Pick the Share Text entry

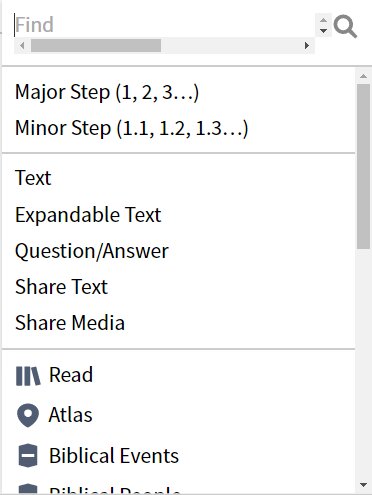click(61, 287)
